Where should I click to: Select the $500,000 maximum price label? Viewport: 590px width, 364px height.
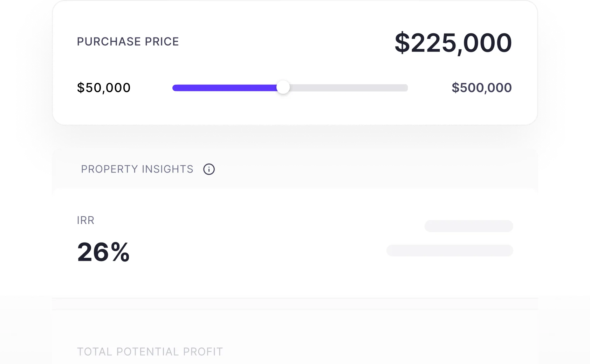(482, 88)
